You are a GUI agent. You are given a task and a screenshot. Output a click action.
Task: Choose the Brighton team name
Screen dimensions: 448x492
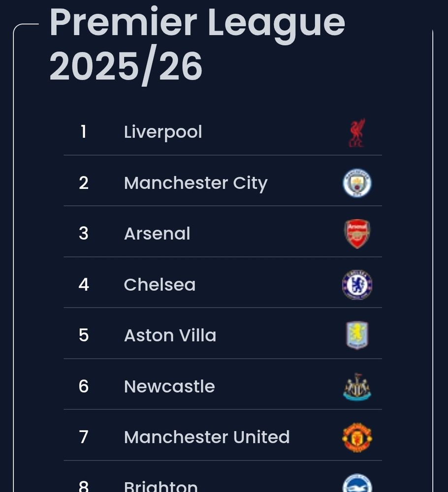[160, 487]
